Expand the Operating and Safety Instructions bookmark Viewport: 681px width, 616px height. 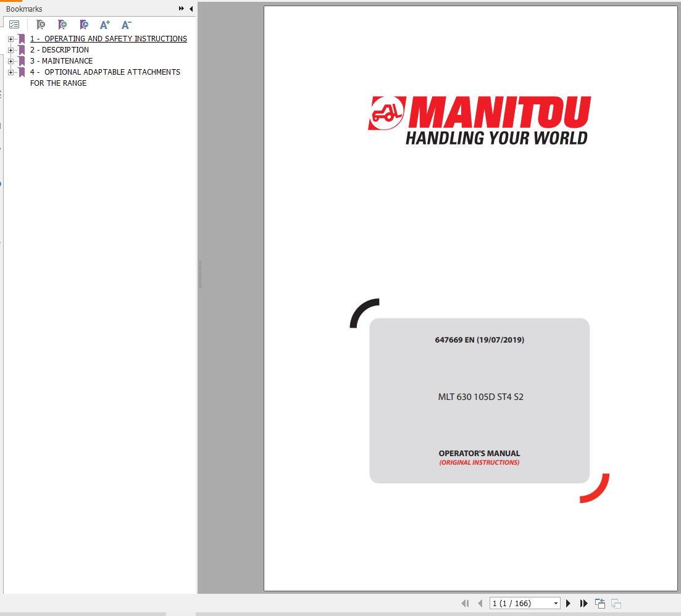click(11, 39)
